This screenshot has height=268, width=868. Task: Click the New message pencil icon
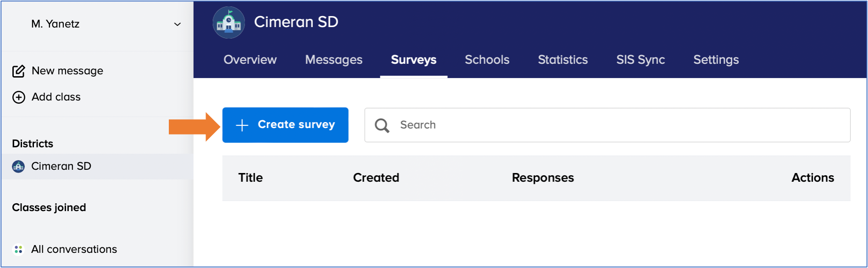(18, 71)
